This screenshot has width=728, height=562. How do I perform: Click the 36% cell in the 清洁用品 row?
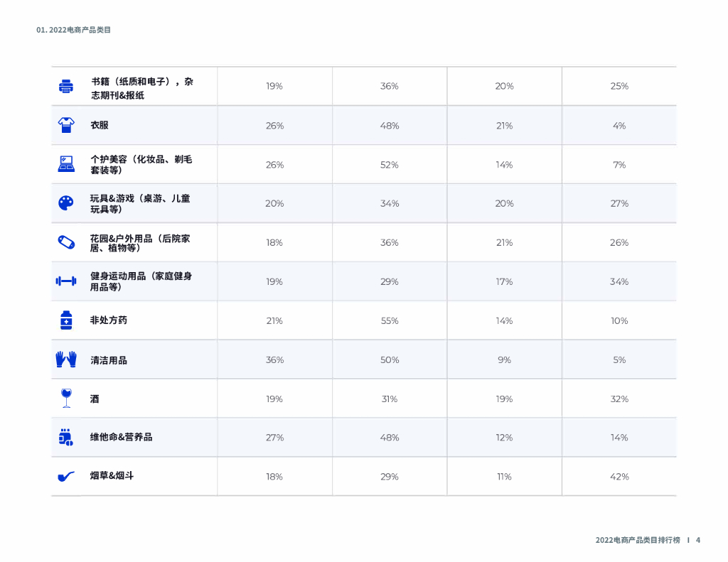coord(274,360)
